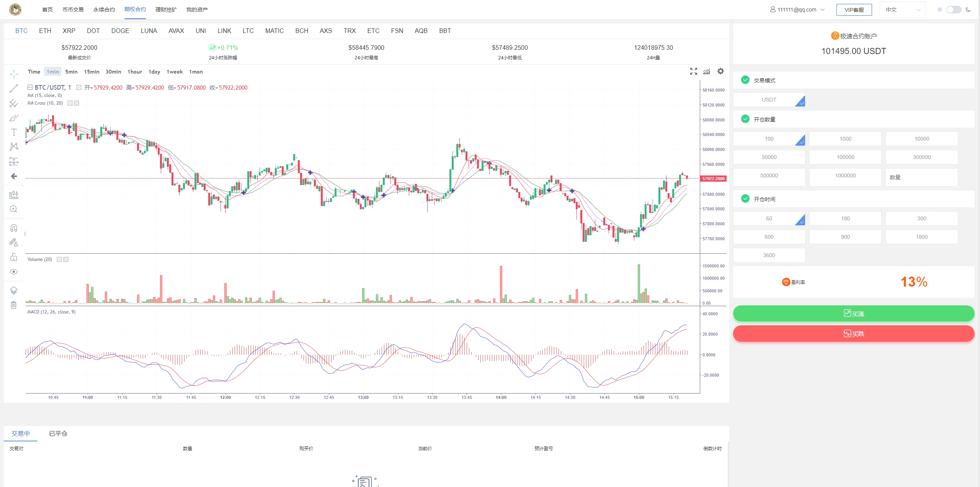This screenshot has width=980, height=487.
Task: Switch to the 已平仓 tab
Action: click(x=58, y=433)
